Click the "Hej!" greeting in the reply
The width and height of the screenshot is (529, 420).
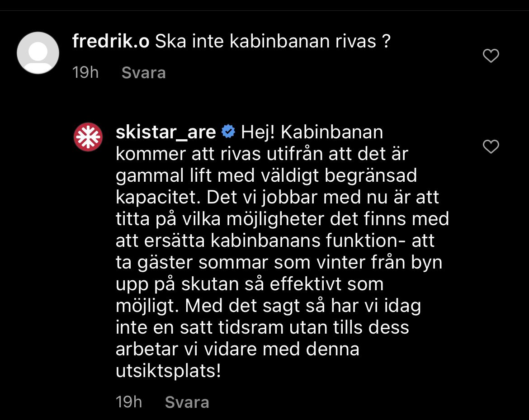[260, 132]
